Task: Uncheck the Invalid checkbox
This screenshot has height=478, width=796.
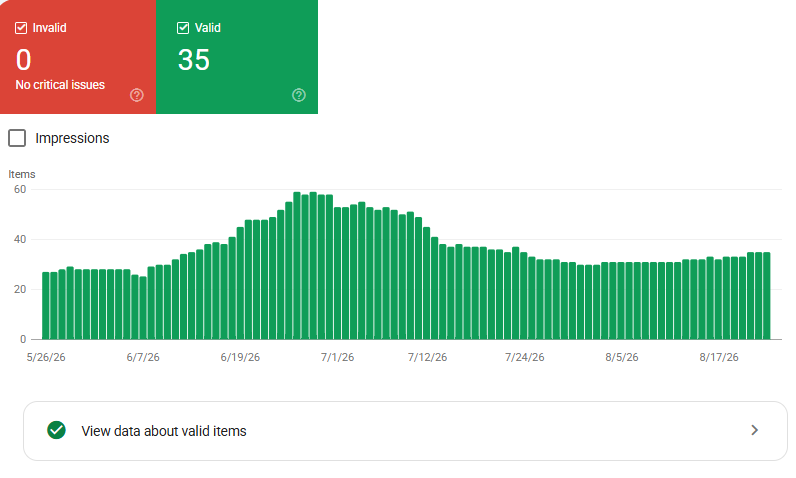Action: coord(21,28)
